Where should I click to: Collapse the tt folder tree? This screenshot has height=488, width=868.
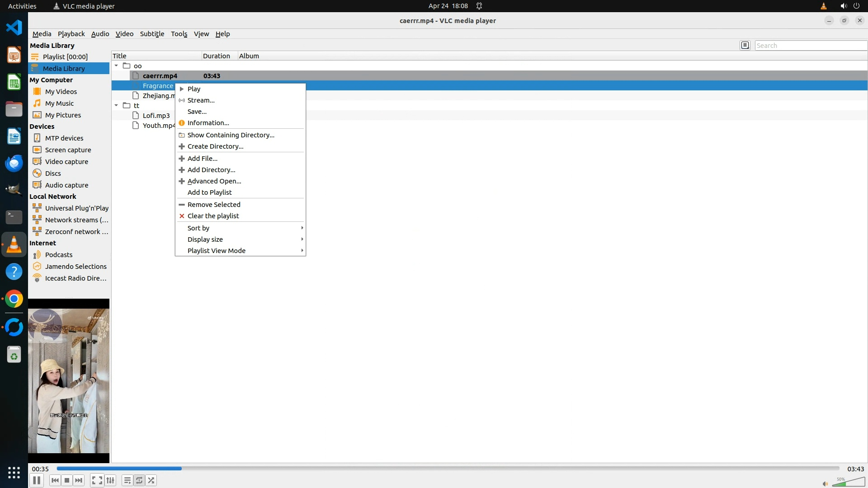[116, 106]
